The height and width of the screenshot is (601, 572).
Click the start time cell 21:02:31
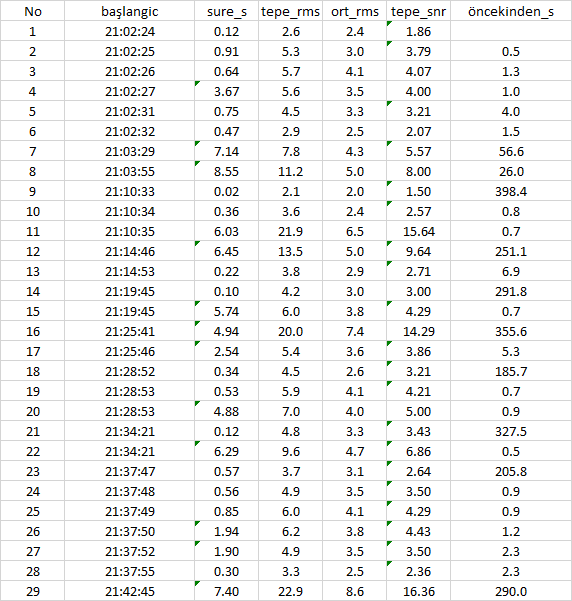130,112
